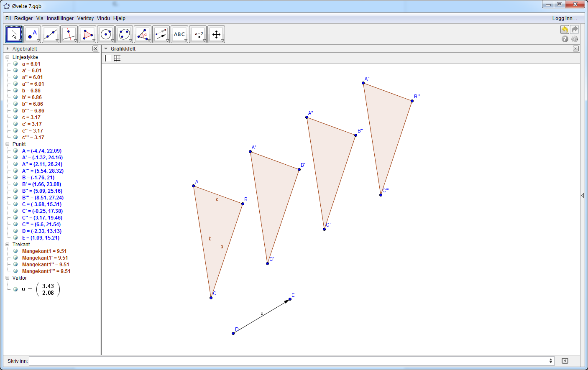Toggle visibility of point A = (-4.74, 22.09)
Image resolution: width=588 pixels, height=370 pixels.
click(15, 151)
